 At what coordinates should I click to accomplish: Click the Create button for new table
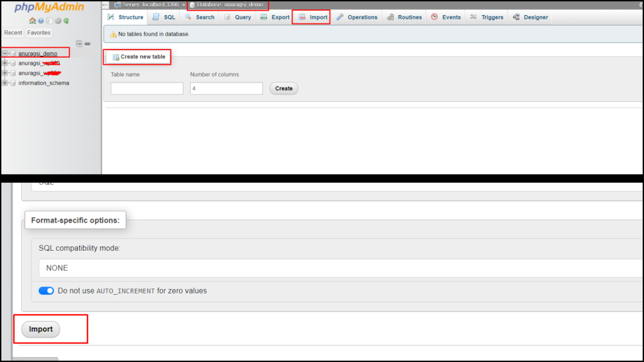(283, 88)
